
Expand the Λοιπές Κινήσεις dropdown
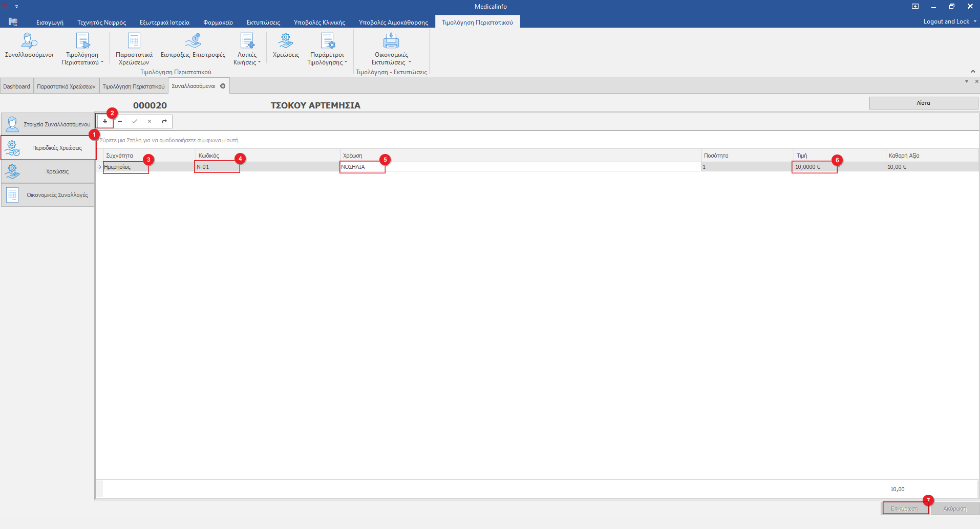(247, 58)
